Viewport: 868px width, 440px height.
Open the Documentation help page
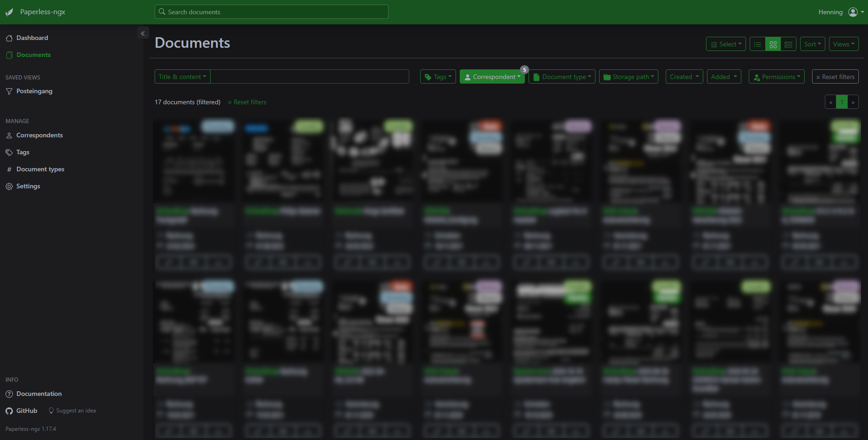pos(39,394)
